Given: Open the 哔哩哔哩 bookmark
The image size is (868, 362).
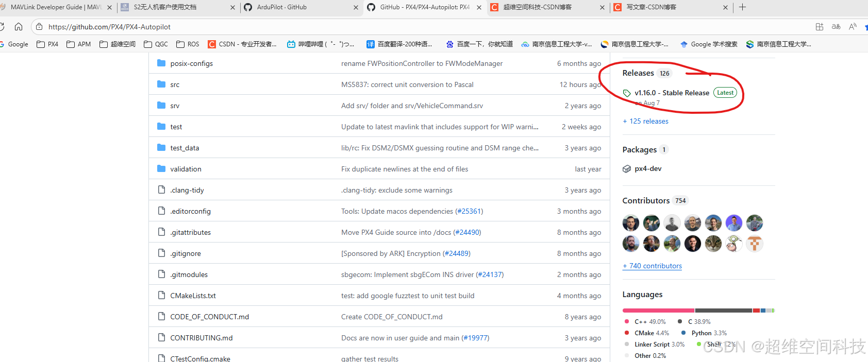Looking at the screenshot, I should pyautogui.click(x=321, y=44).
